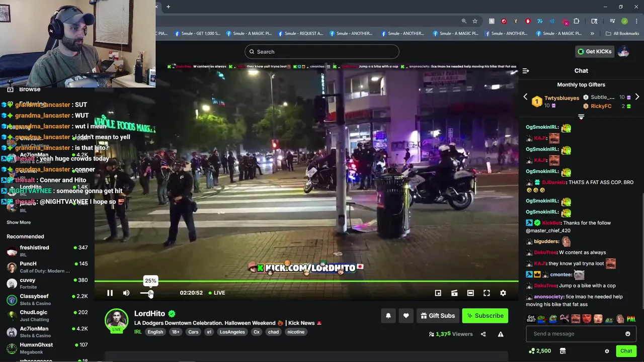
Task: Open PunchI recommended channel
Action: [47, 267]
